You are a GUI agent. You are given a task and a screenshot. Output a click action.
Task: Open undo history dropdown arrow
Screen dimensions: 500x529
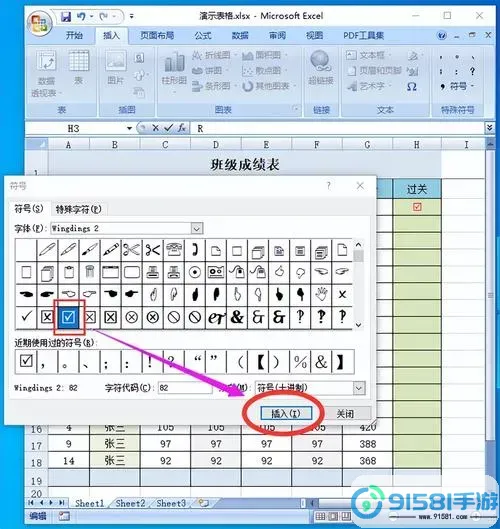tap(91, 16)
